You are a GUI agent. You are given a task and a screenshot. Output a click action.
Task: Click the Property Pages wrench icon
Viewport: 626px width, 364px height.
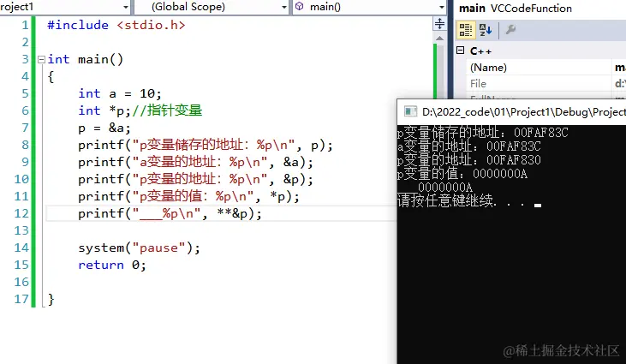[x=510, y=29]
